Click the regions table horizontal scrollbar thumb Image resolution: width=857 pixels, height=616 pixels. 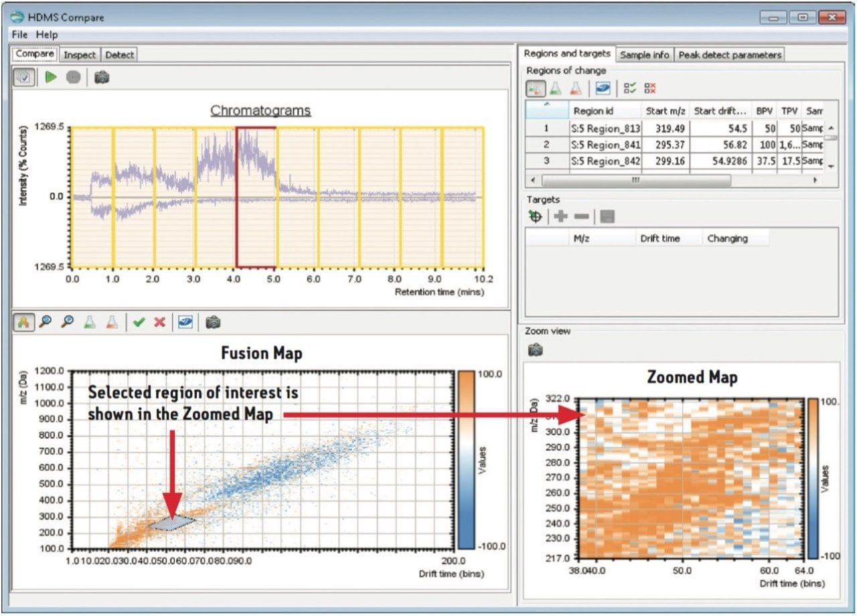click(x=636, y=181)
